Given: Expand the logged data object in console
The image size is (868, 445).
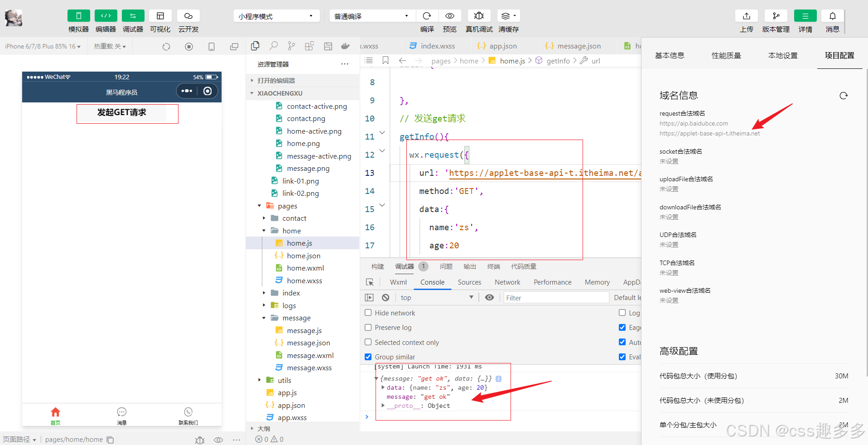Looking at the screenshot, I should pos(383,387).
